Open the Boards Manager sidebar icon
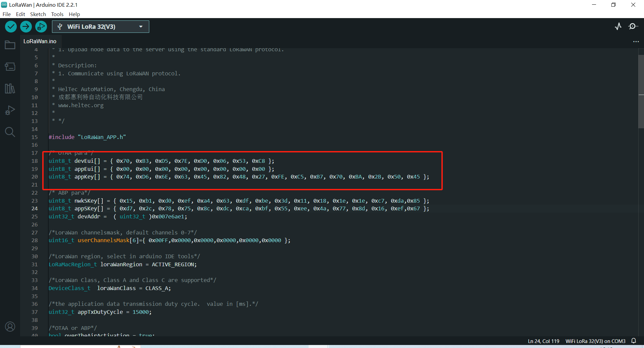 coord(10,67)
